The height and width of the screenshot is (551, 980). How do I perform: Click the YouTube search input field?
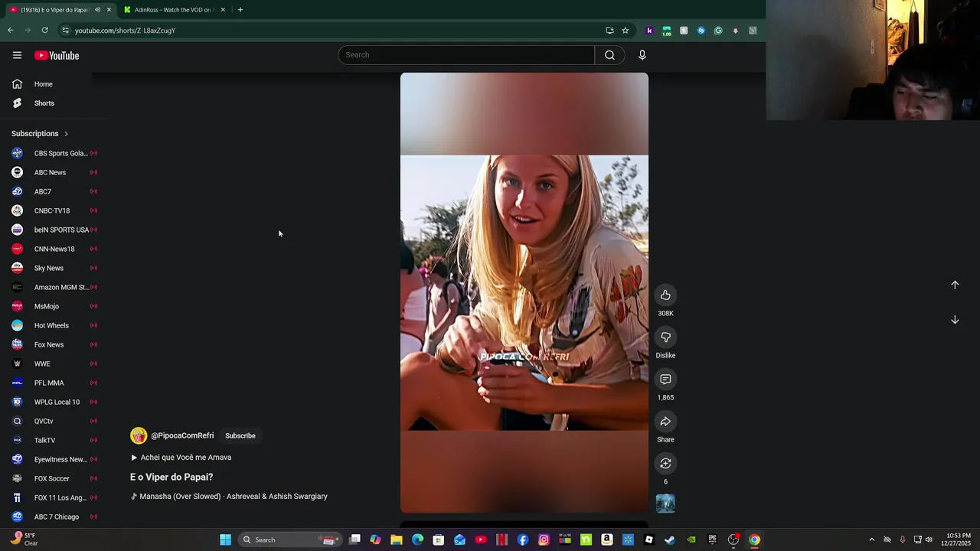coord(466,55)
